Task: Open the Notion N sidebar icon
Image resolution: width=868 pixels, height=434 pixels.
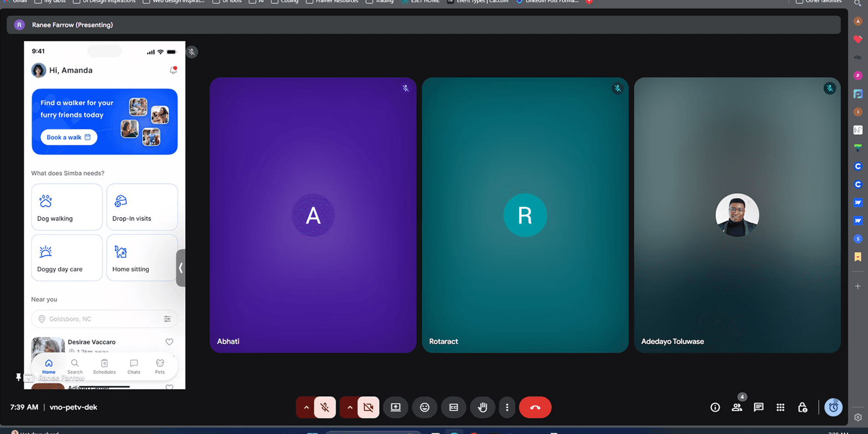Action: pos(858,130)
